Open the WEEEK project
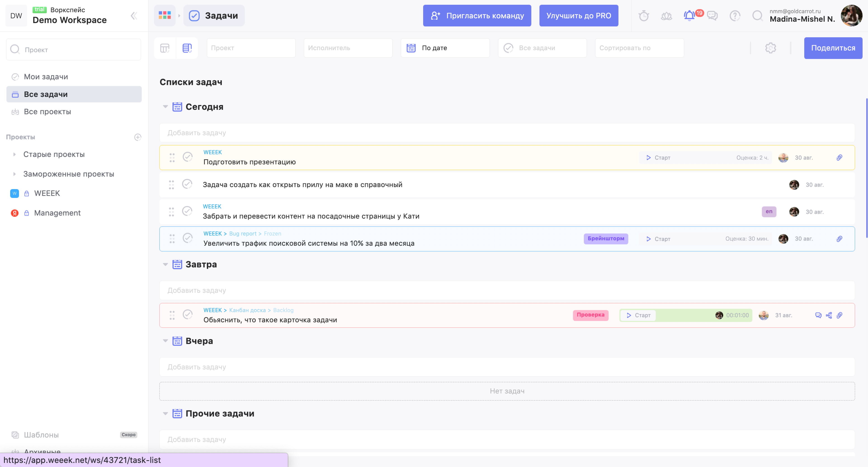The height and width of the screenshot is (467, 868). coord(47,193)
